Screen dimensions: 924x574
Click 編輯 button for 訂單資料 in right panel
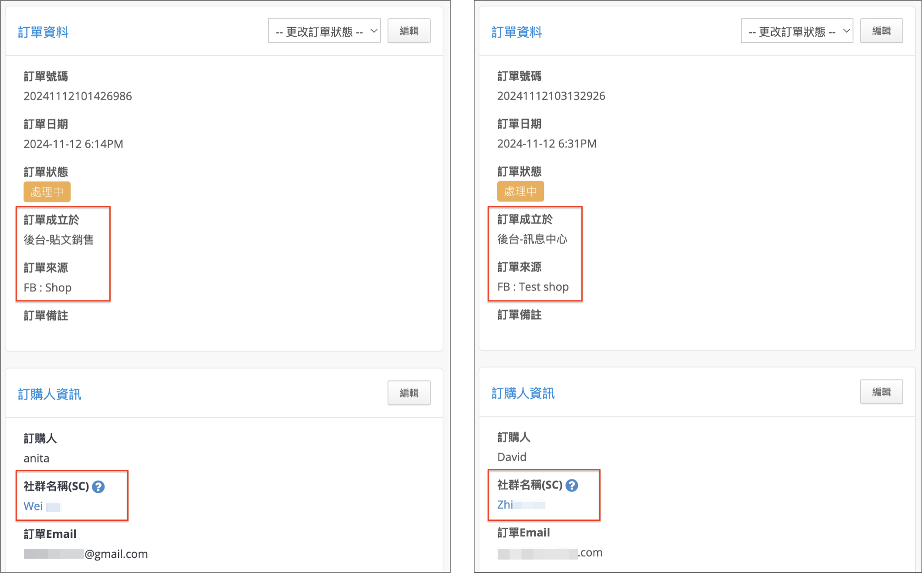coord(881,31)
